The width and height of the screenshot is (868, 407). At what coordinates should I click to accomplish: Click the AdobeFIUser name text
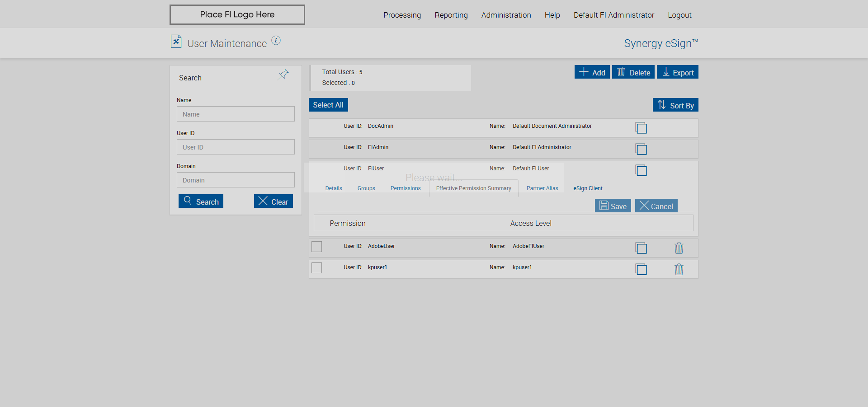point(528,246)
